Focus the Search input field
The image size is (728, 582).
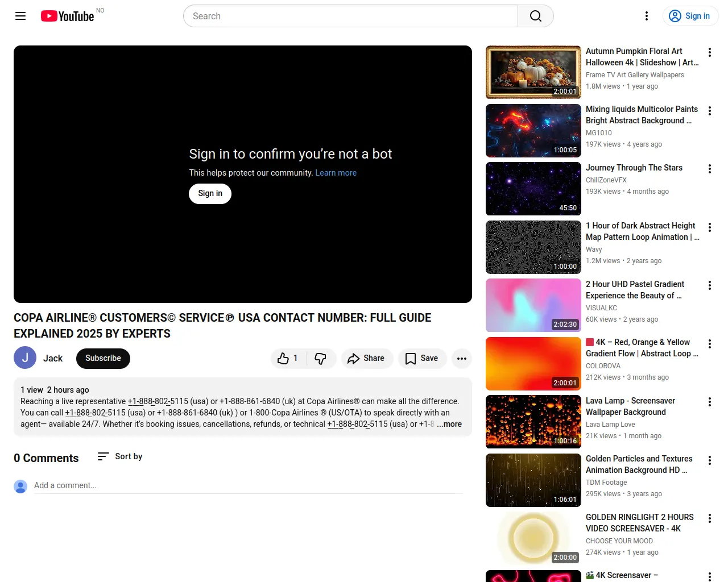[350, 16]
